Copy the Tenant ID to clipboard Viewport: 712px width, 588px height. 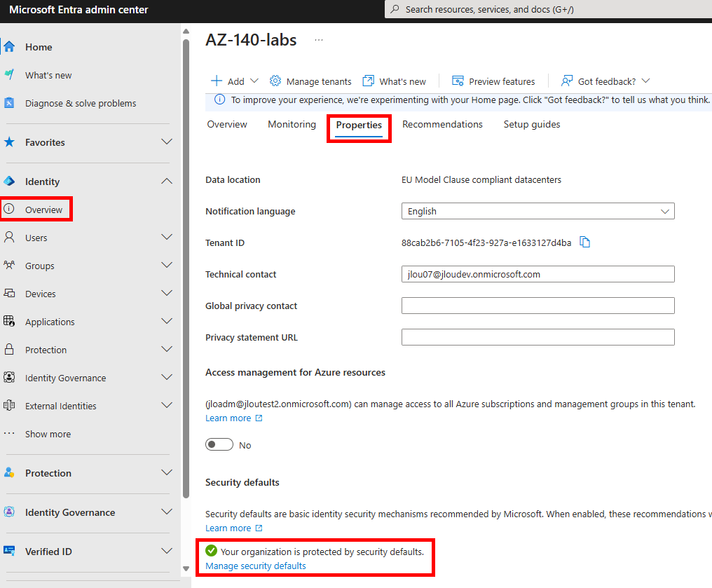click(585, 242)
